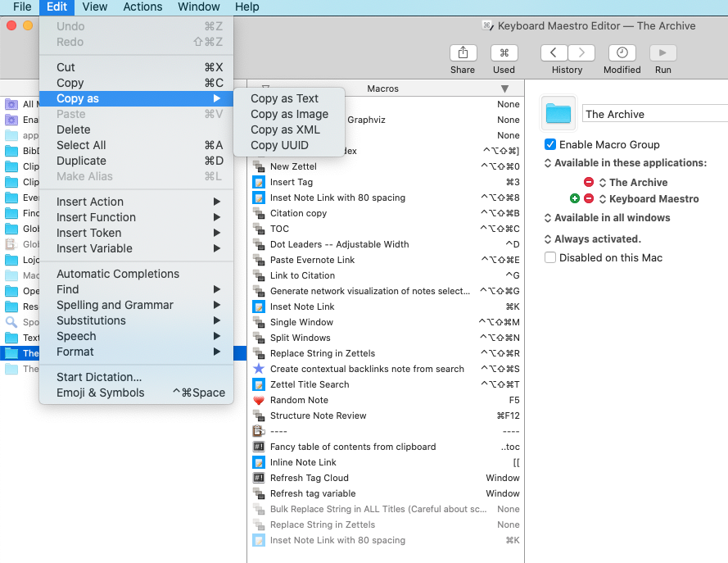Select the Citation copy macro icon
The width and height of the screenshot is (728, 563).
pos(259,213)
